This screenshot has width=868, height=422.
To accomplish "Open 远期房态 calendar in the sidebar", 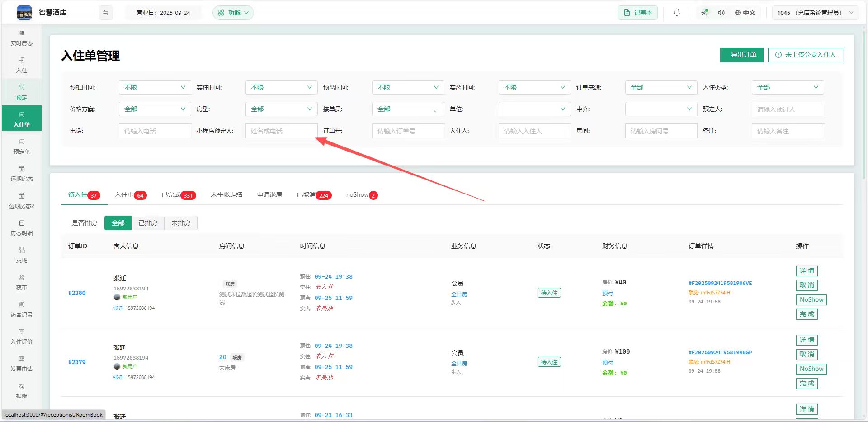I will coord(22,174).
